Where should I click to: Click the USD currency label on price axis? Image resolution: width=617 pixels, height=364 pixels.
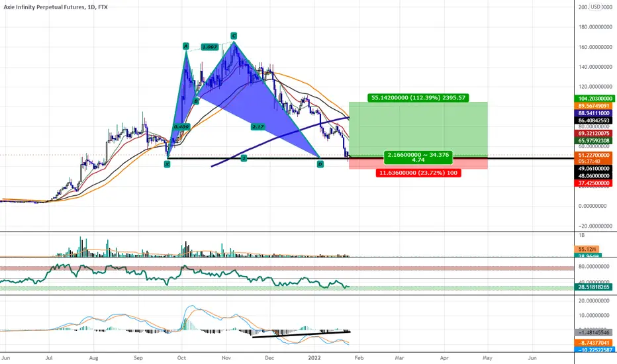(x=595, y=7)
